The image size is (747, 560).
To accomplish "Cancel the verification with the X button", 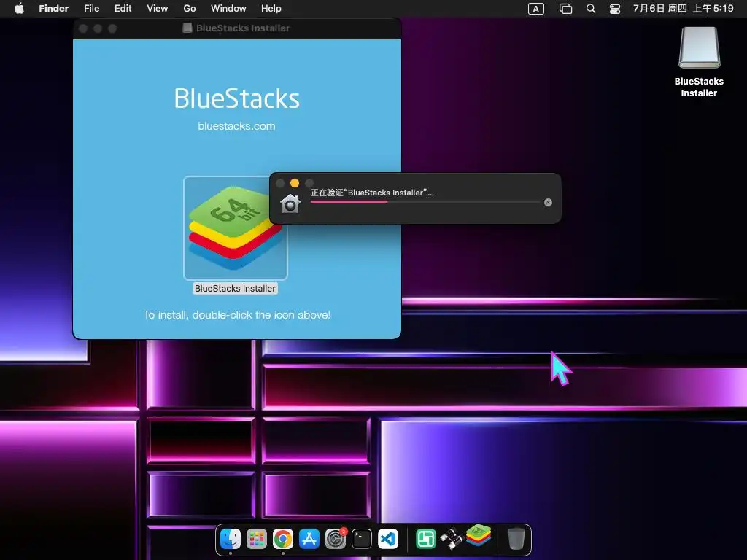I will click(548, 203).
